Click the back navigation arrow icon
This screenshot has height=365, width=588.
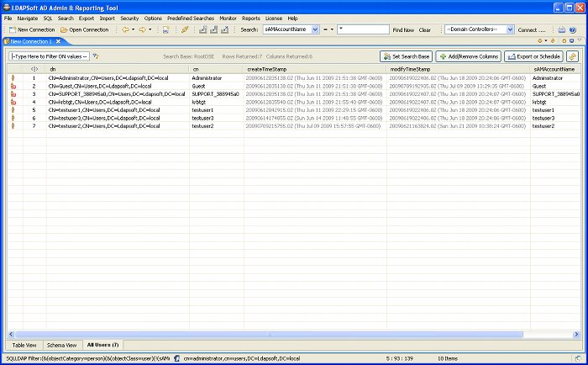(125, 29)
